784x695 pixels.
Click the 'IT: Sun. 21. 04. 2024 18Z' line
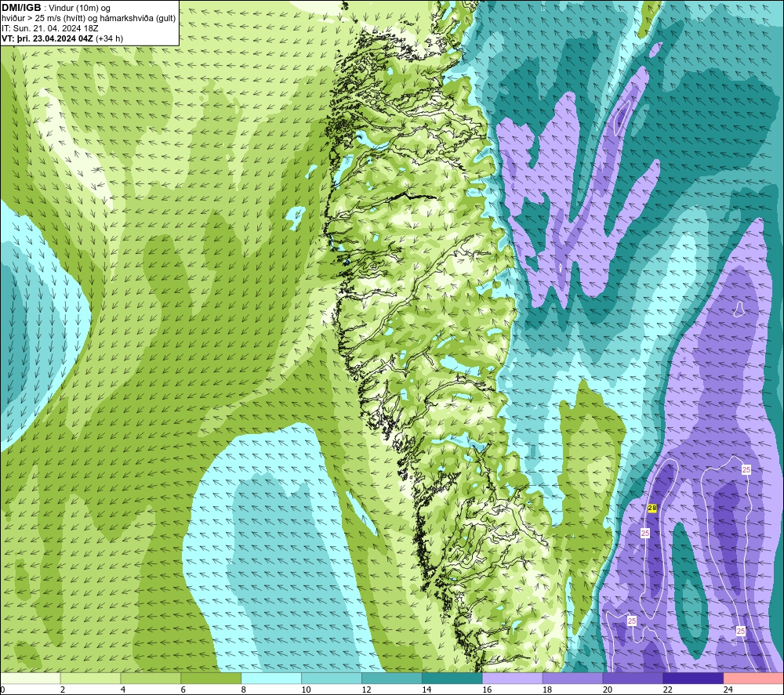pyautogui.click(x=50, y=28)
